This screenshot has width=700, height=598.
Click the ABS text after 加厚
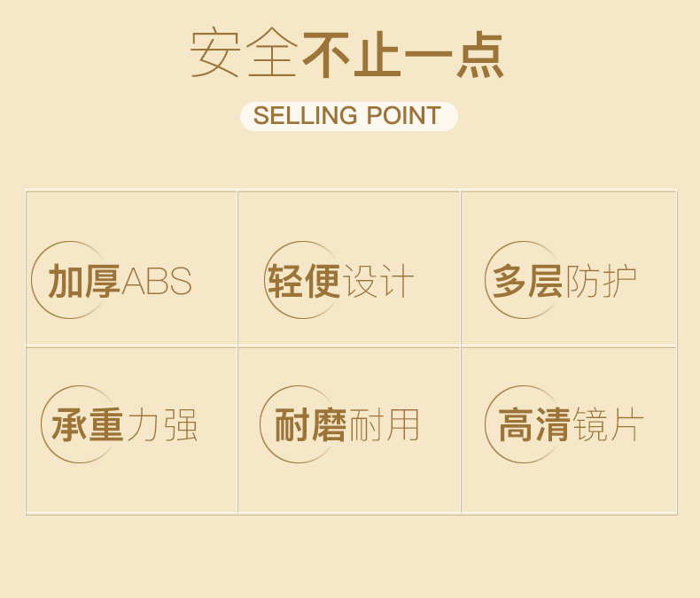click(x=156, y=282)
